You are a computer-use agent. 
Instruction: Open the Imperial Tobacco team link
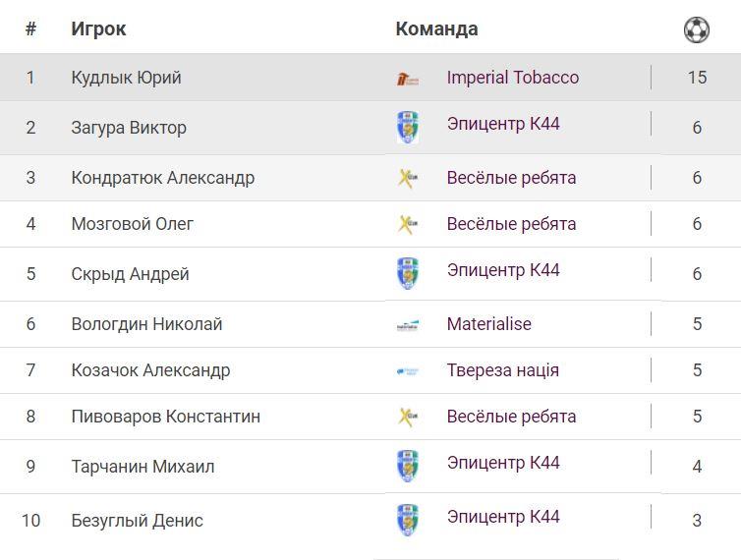[x=512, y=78]
